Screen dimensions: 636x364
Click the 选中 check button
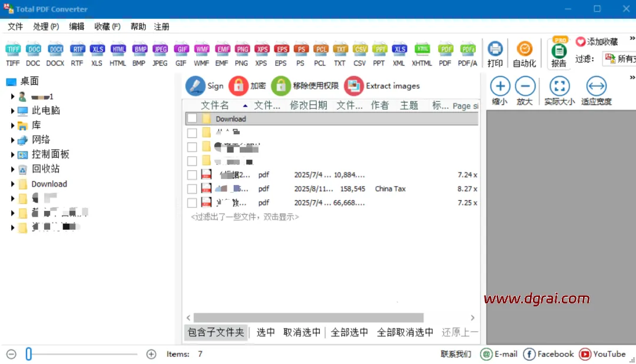point(266,332)
